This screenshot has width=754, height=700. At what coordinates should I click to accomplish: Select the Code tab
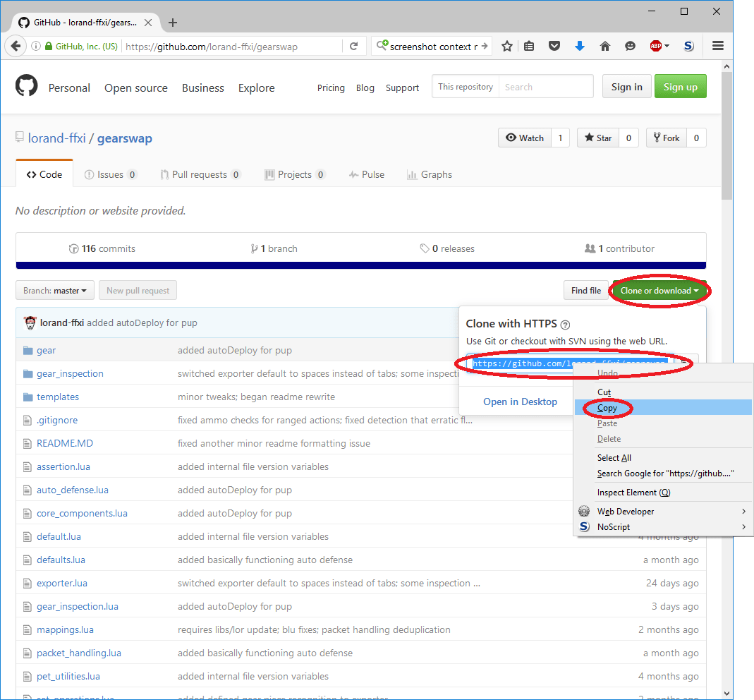(x=44, y=174)
